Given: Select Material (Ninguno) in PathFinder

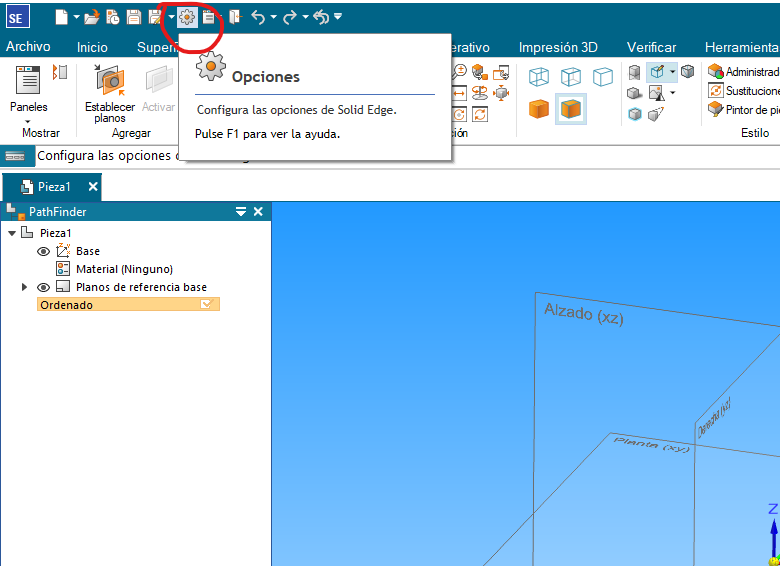Looking at the screenshot, I should (x=124, y=269).
